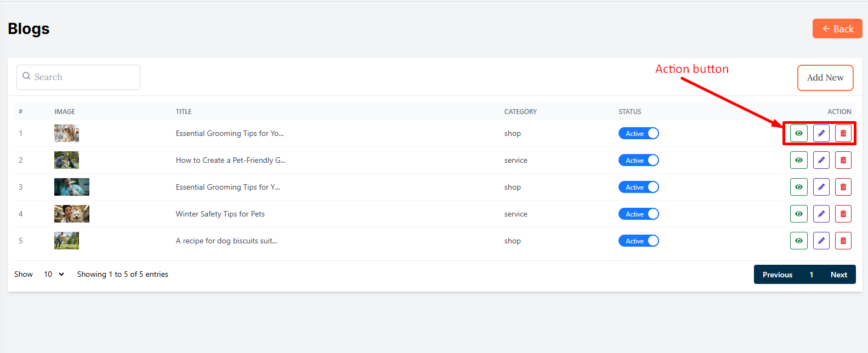Delete the Winter Safety Tips for Pets blog

(x=843, y=214)
